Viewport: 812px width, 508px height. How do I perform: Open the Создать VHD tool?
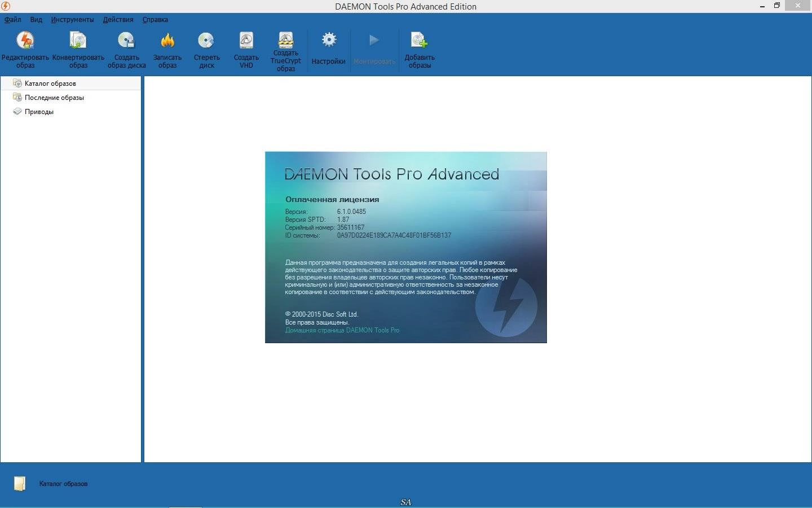246,49
